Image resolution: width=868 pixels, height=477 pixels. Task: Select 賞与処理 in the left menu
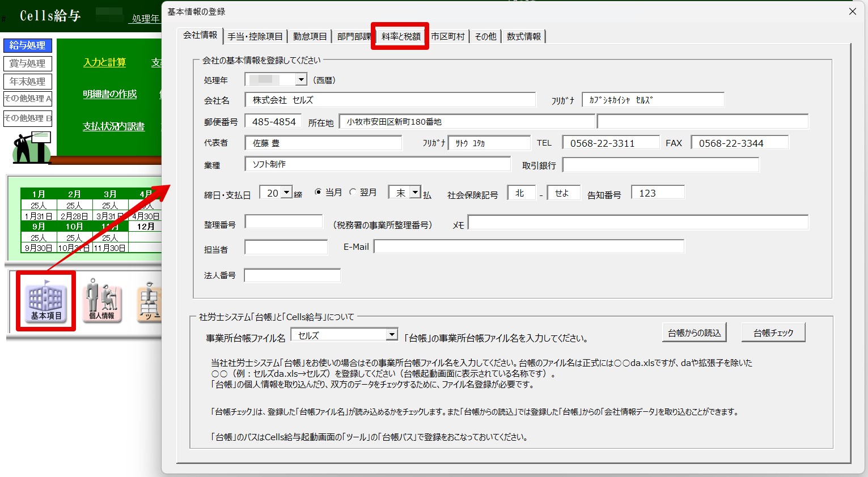pos(28,63)
